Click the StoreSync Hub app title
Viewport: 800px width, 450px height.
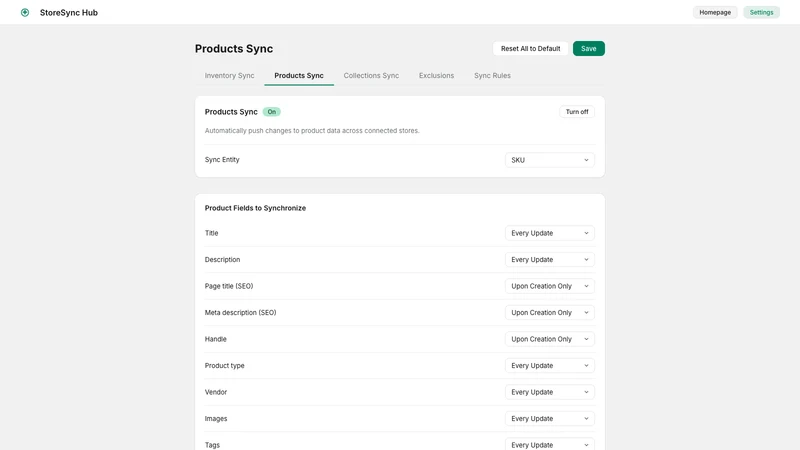69,13
